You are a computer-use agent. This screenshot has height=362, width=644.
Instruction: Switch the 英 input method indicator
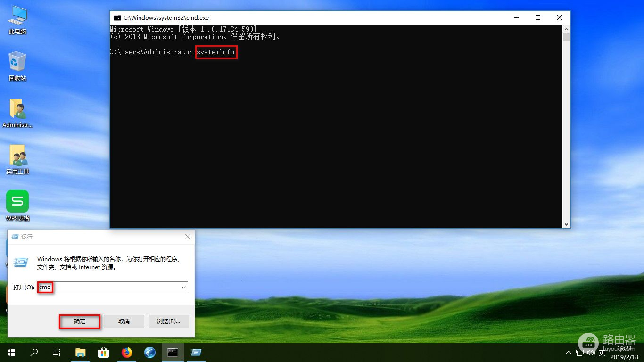click(x=603, y=353)
